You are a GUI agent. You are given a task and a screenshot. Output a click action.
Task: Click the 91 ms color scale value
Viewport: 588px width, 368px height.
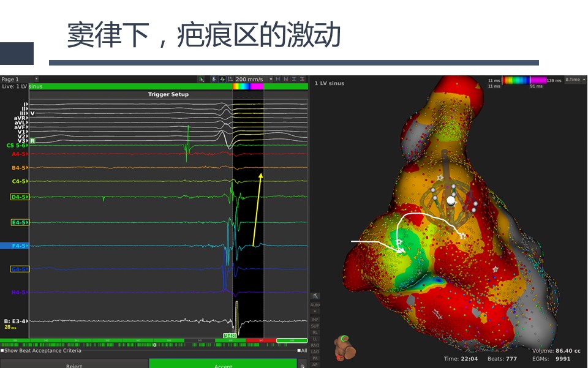point(537,86)
